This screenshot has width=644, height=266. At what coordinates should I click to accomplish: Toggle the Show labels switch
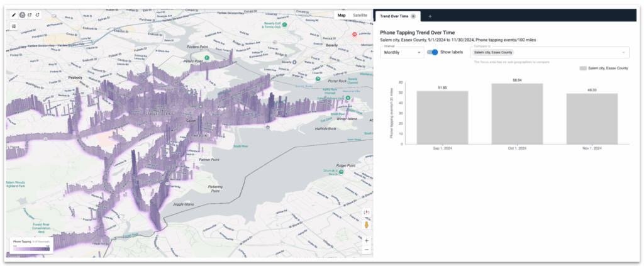click(432, 52)
